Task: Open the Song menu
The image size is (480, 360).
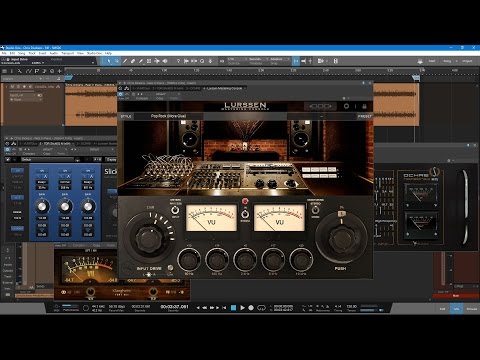Action: (x=22, y=53)
